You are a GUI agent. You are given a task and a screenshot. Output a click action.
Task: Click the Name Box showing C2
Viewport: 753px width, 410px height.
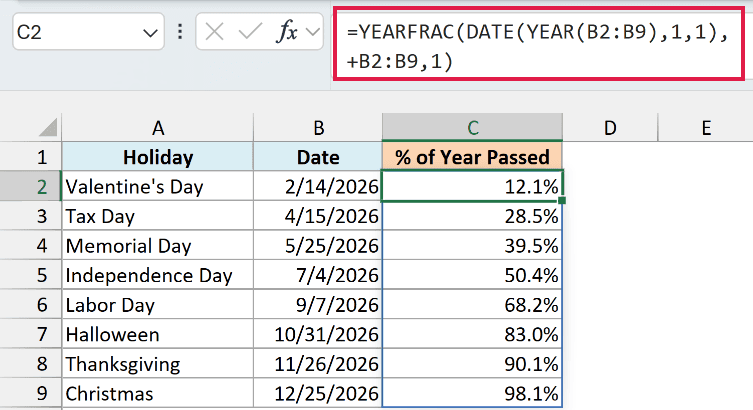[89, 32]
